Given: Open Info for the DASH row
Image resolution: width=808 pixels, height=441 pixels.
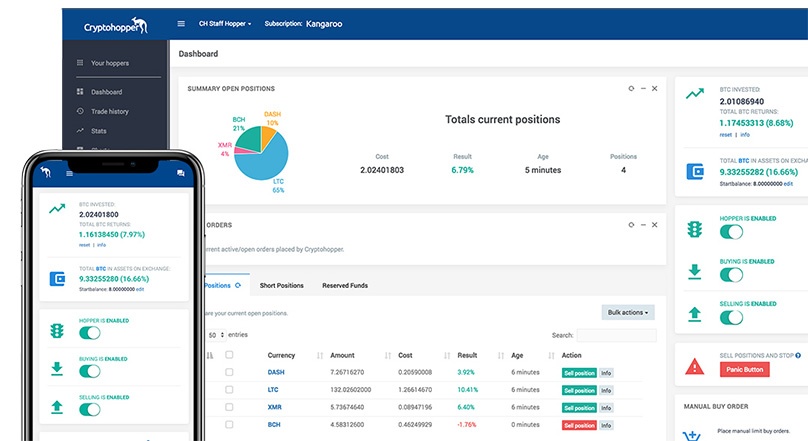Looking at the screenshot, I should (606, 373).
